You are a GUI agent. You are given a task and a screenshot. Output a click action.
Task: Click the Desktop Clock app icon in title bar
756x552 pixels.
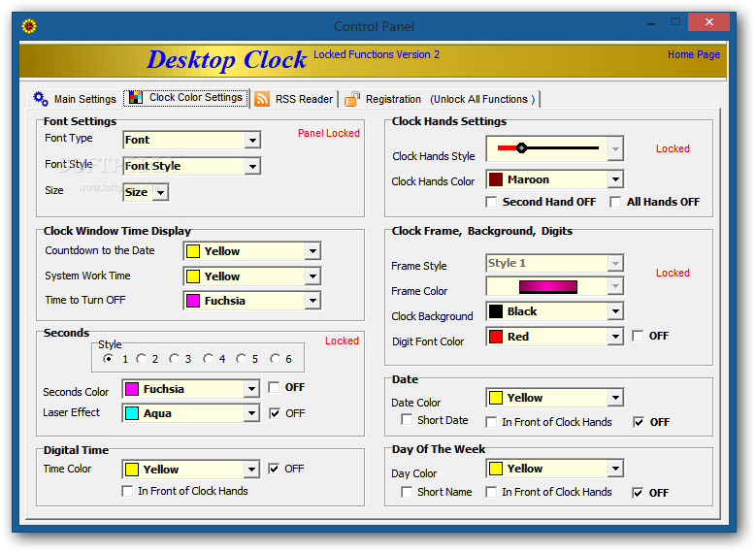[29, 25]
